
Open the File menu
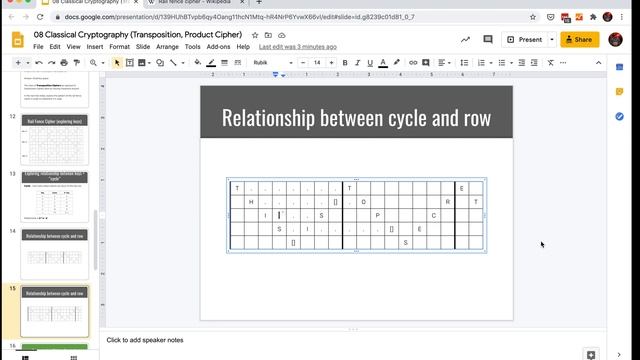38,47
